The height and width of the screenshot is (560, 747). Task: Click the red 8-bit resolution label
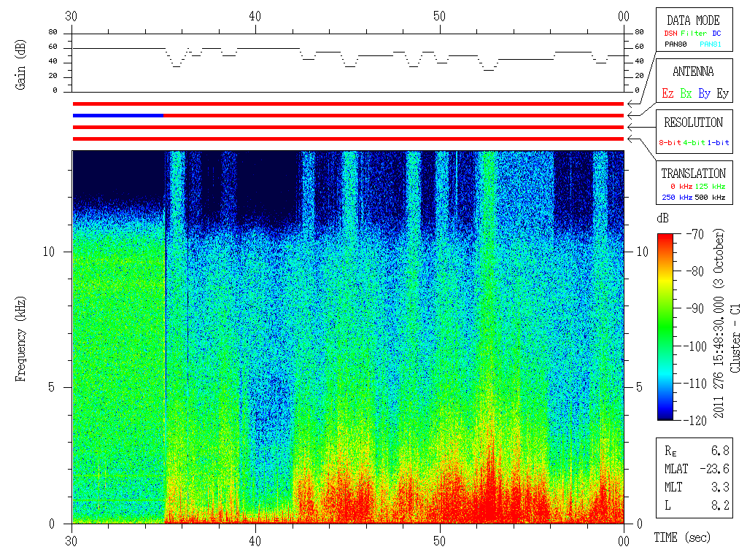[x=670, y=142]
